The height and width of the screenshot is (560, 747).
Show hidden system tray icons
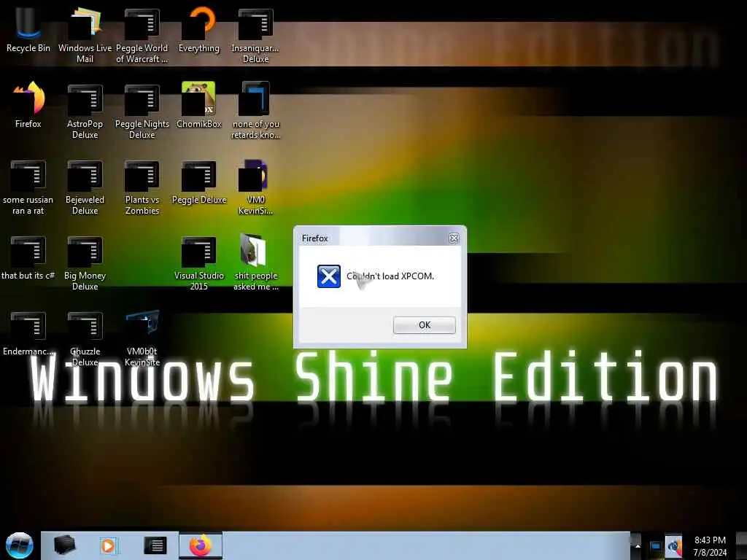638,545
